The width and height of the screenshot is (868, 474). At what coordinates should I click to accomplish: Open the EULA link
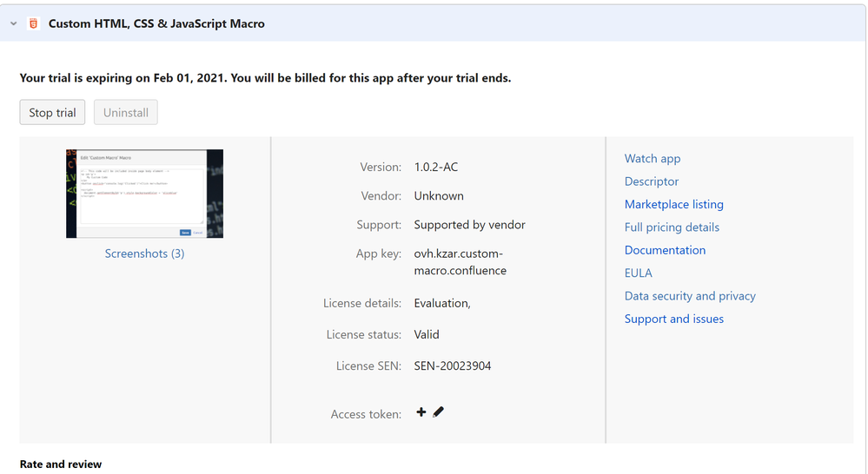tap(639, 273)
